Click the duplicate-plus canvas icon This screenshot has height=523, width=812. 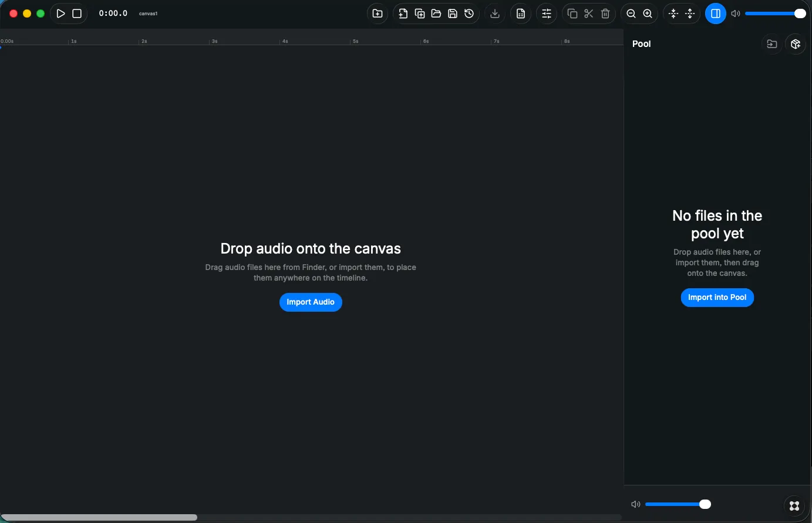click(420, 14)
